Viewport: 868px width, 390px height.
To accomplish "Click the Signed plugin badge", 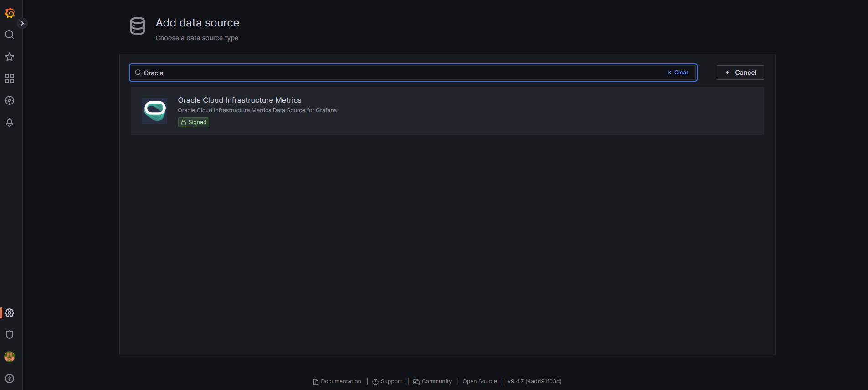I will (x=194, y=122).
